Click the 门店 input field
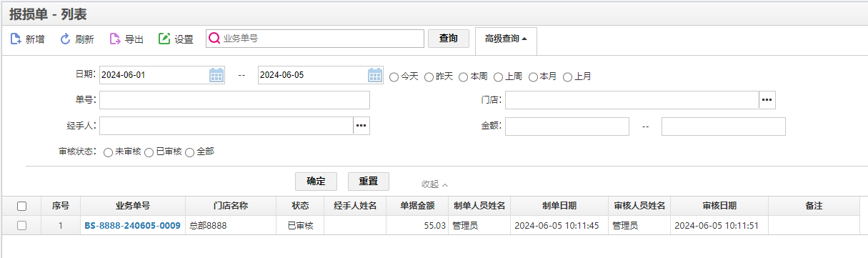Screen dimensions: 868x258 [632, 100]
